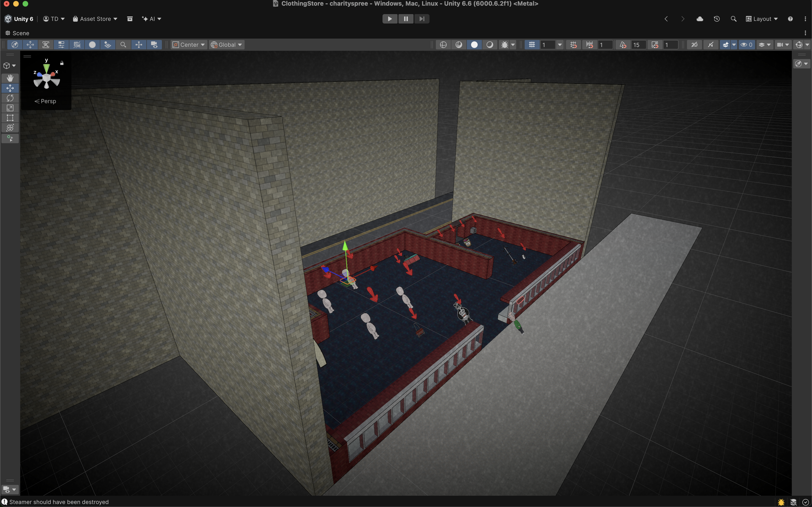This screenshot has height=507, width=812.
Task: Open the package manager box icon
Action: click(x=130, y=19)
